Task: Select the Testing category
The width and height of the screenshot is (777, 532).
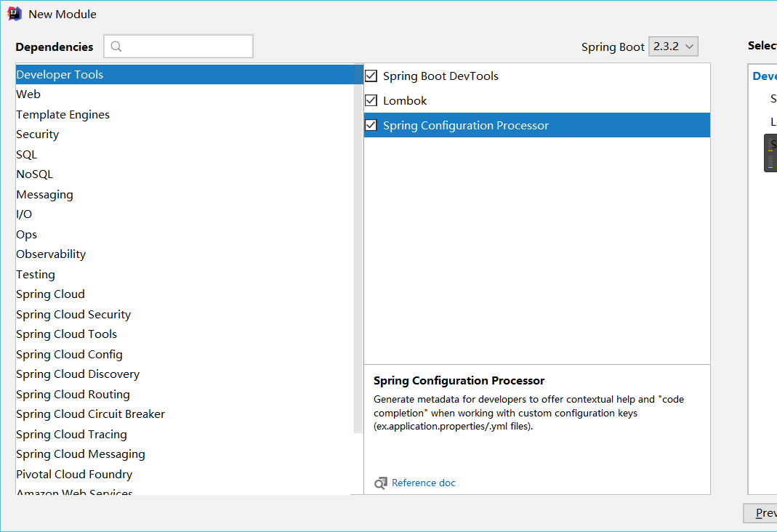Action: 185,275
